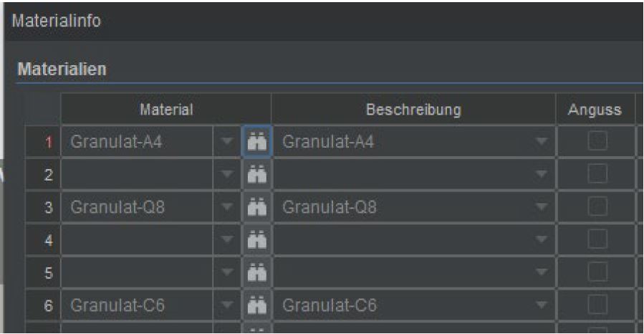
Task: Click the empty Material field in row 2
Action: 137,175
